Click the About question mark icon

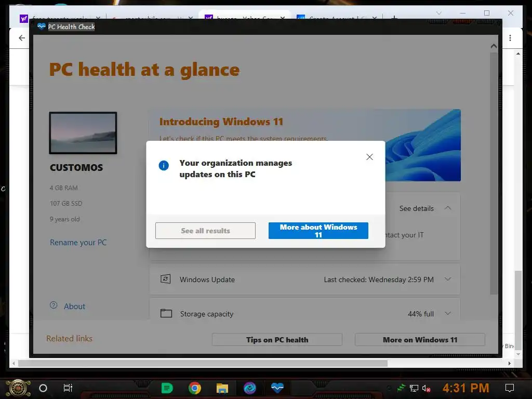coord(54,305)
